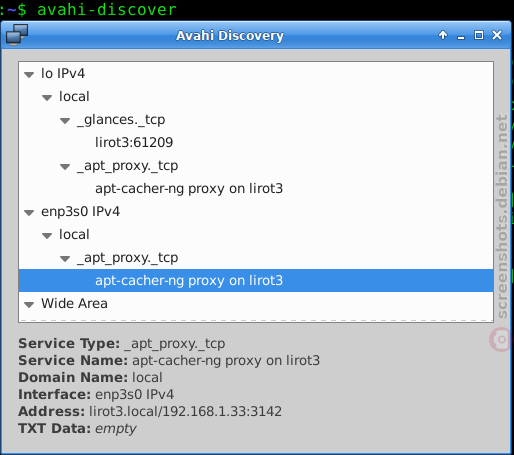Viewport: 514px width, 455px height.
Task: Minimize the Avahi Discovery window
Action: coord(461,35)
